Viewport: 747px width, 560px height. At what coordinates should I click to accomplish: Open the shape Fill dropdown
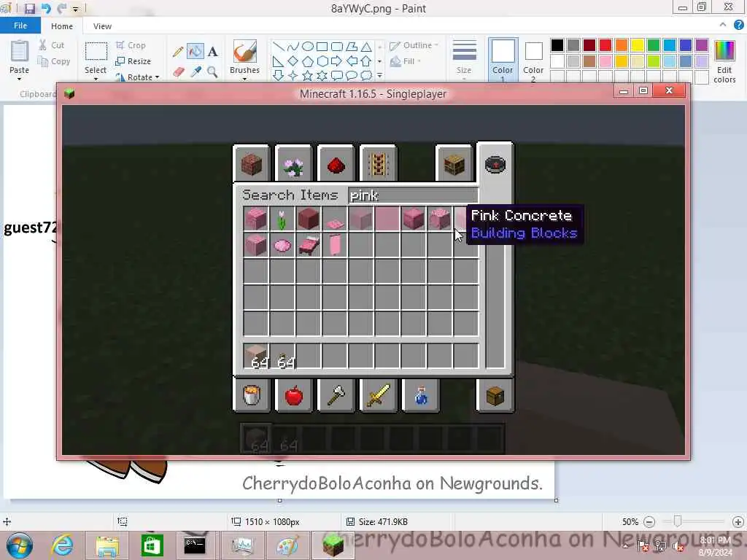[406, 61]
